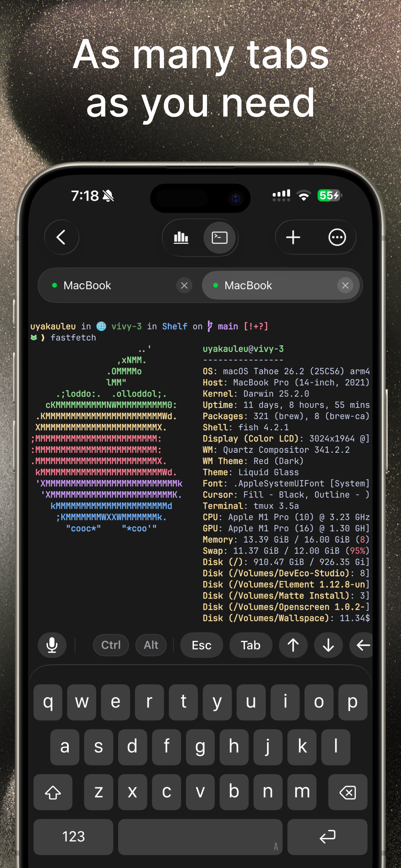Tap the space bar
This screenshot has height=868, width=401.
tap(200, 837)
